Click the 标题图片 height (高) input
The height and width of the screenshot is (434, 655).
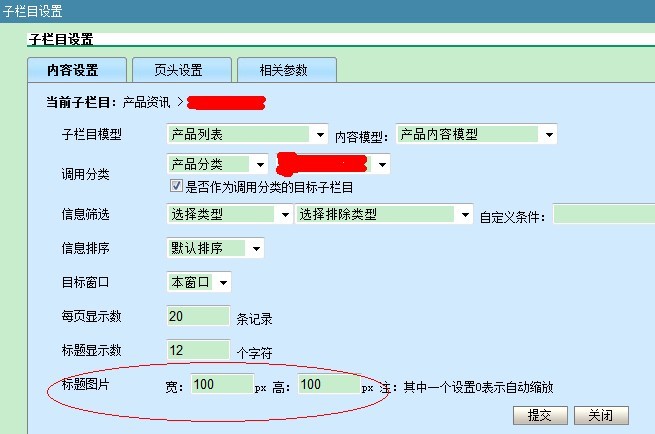click(x=328, y=385)
